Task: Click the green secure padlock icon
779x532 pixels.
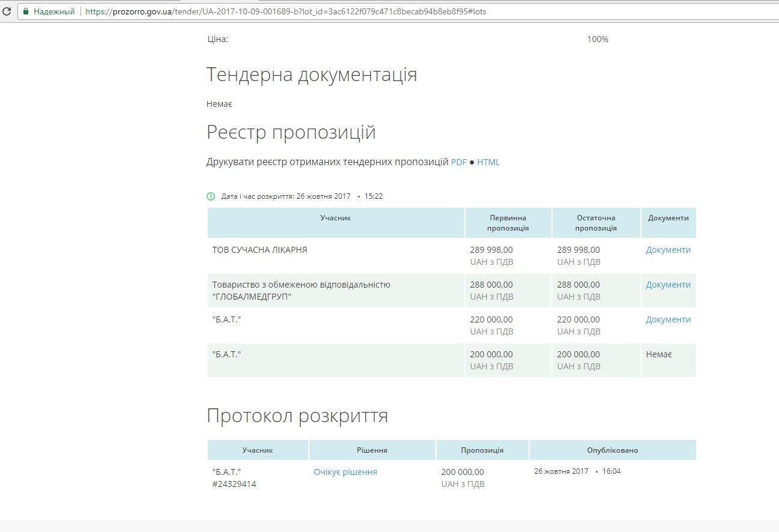Action: pyautogui.click(x=25, y=11)
